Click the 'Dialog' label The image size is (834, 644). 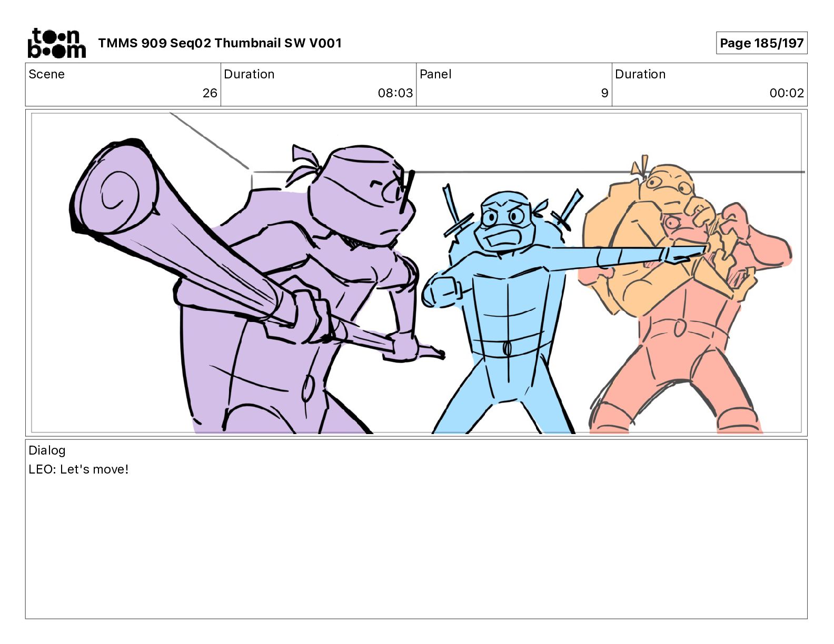pos(47,450)
